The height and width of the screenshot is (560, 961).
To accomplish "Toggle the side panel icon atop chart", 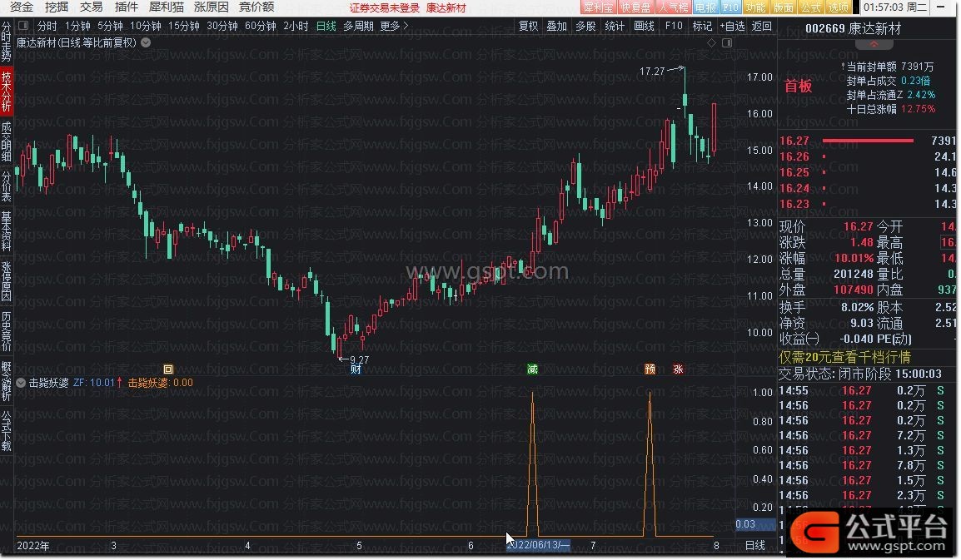I will pyautogui.click(x=727, y=42).
